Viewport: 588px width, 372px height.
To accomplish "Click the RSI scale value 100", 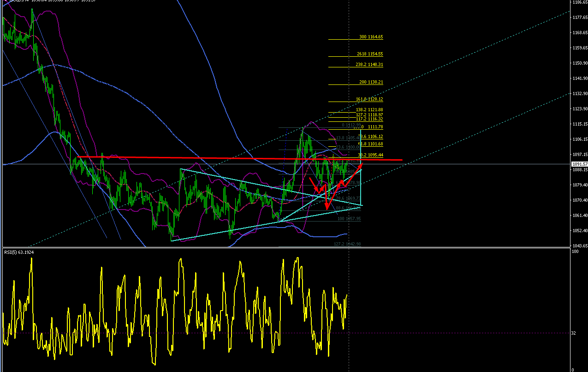I will point(575,252).
